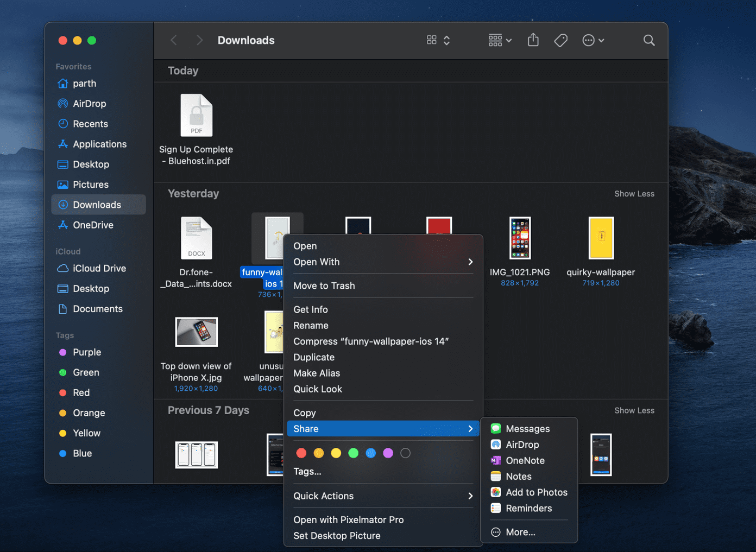Expand the Open With submenu
756x552 pixels.
(x=383, y=262)
